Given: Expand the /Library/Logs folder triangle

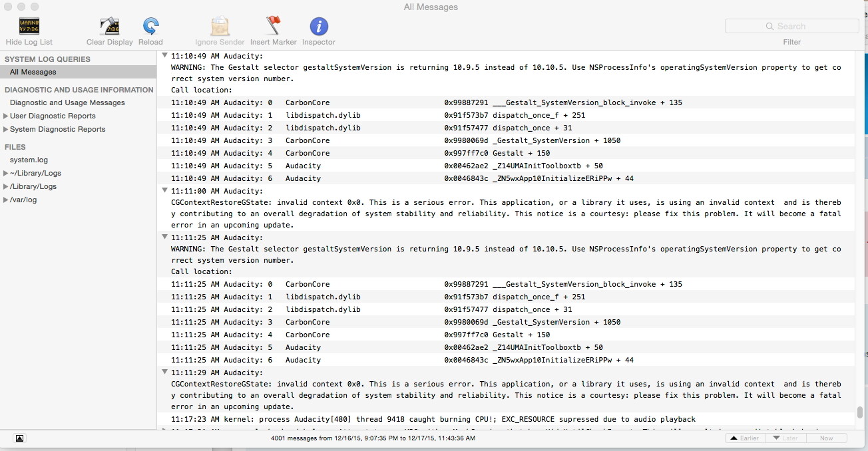Looking at the screenshot, I should [x=6, y=186].
